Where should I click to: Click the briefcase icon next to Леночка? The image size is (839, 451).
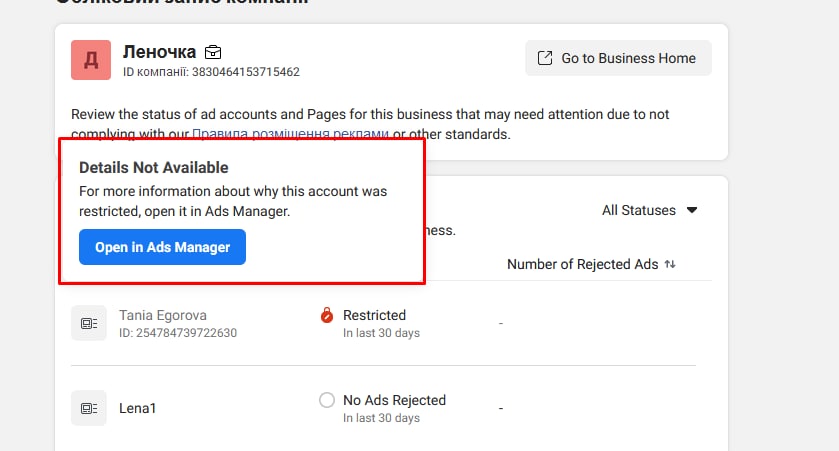pyautogui.click(x=213, y=52)
